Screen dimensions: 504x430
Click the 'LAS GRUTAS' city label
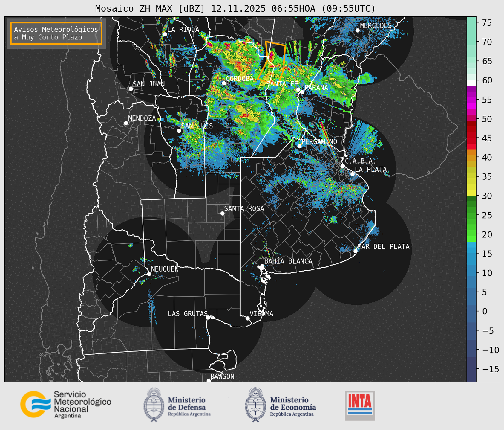[x=188, y=314]
